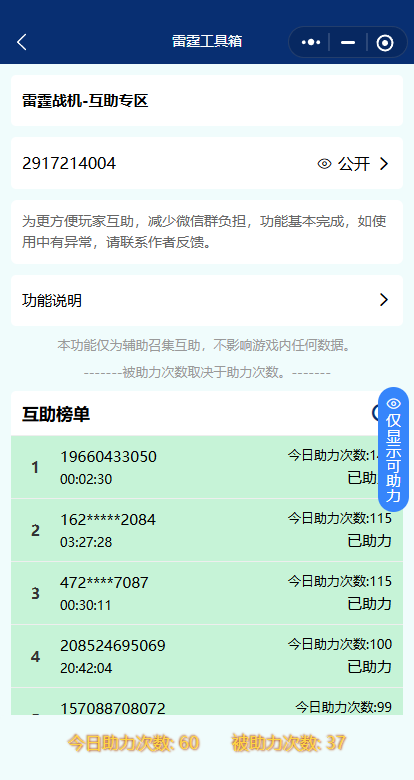Open the 公开 privacy setting chevron
Viewport: 414px width, 780px height.
[384, 163]
